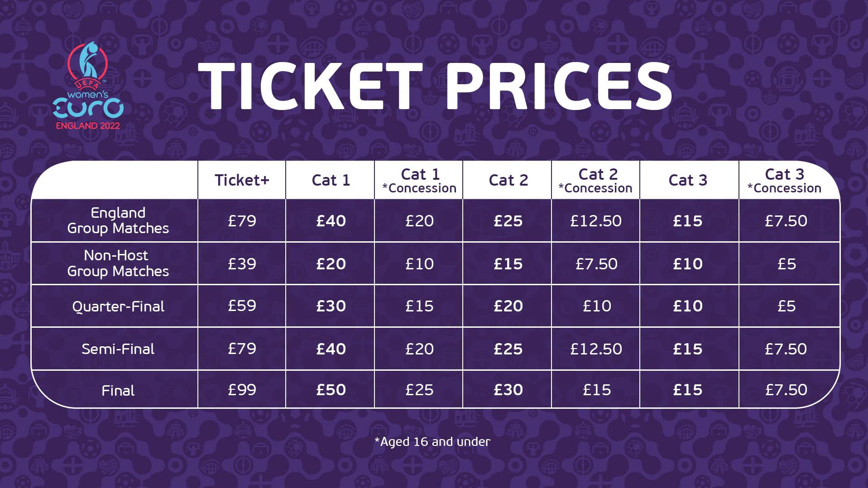Select the Cat 1 column header
Viewport: 868px width, 488px height.
331,180
